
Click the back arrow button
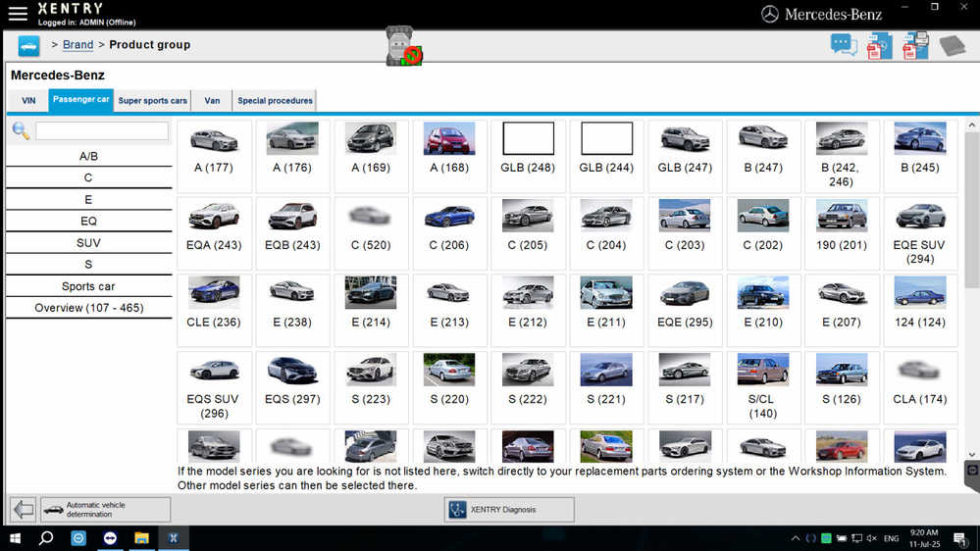point(24,509)
